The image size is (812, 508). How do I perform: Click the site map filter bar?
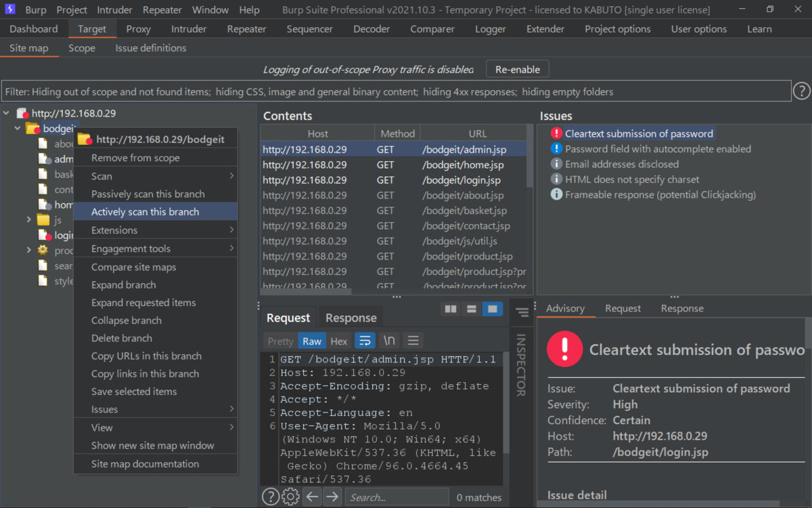[396, 91]
